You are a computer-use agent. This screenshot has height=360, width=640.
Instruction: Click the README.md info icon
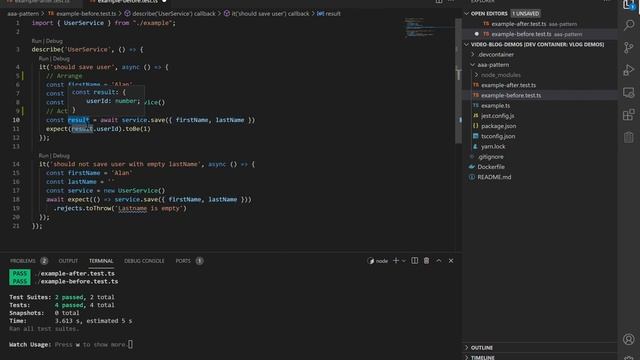click(x=472, y=177)
